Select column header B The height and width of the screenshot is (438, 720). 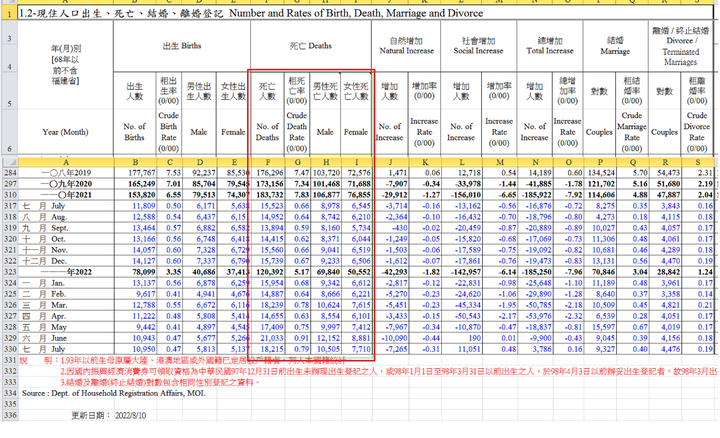point(135,162)
